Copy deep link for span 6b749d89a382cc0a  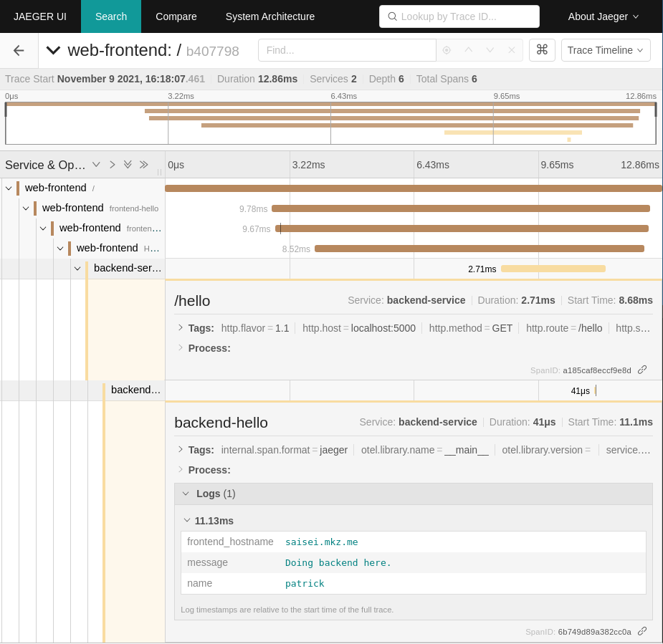pos(642,631)
